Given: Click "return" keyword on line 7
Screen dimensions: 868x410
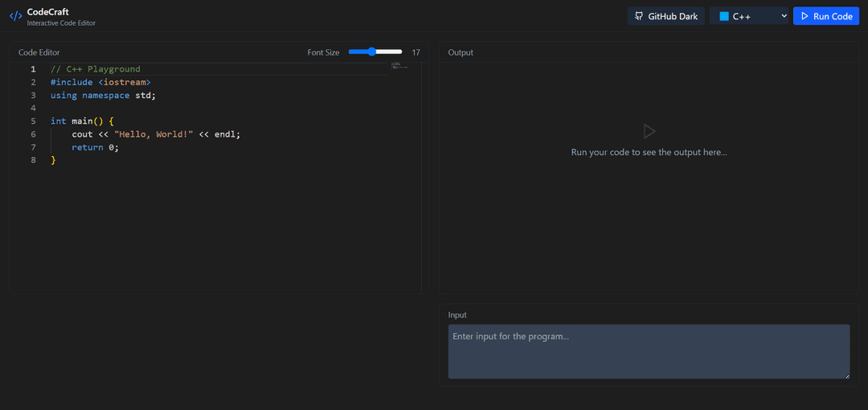Looking at the screenshot, I should coord(88,147).
